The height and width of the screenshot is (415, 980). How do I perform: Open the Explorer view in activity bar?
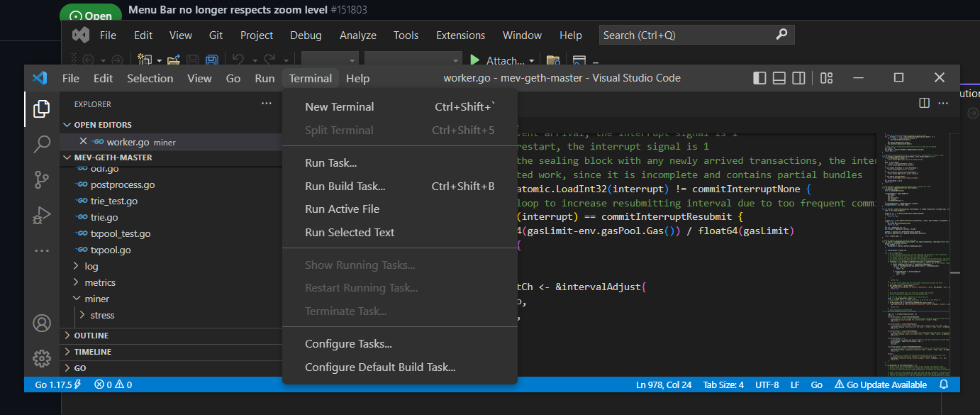coord(42,109)
